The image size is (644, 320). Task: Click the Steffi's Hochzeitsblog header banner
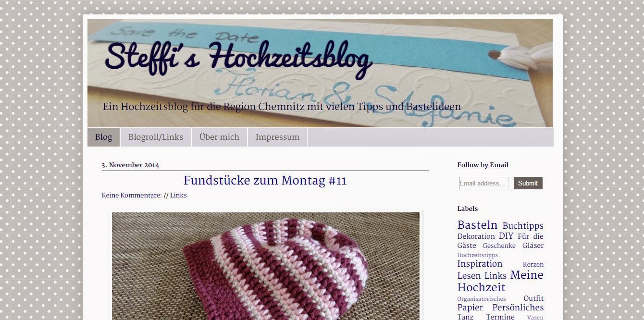pos(320,73)
